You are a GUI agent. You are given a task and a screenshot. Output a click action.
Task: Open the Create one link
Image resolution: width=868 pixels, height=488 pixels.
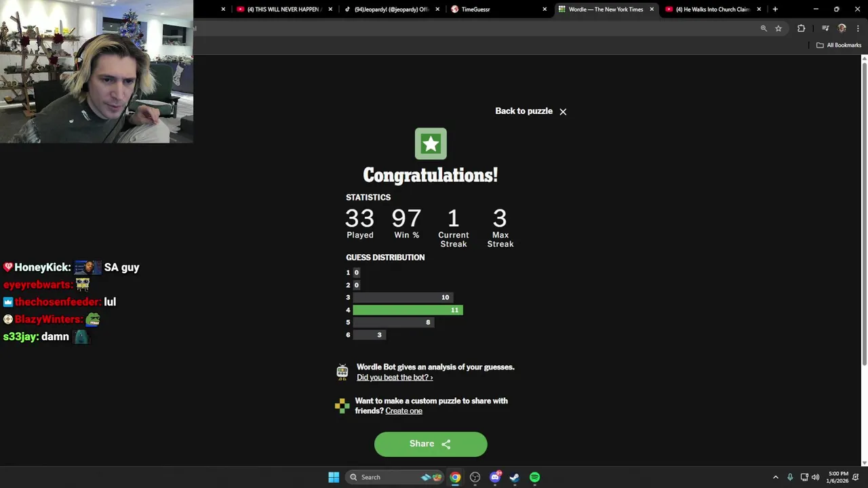point(403,411)
